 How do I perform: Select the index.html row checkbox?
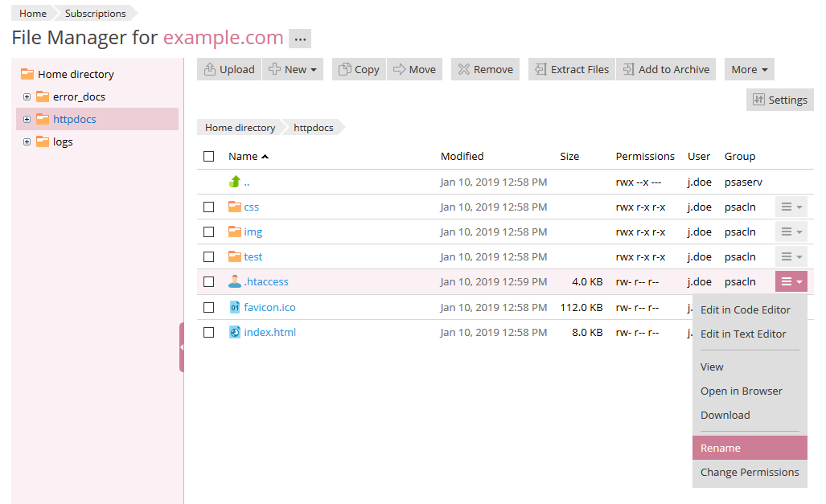coord(209,332)
